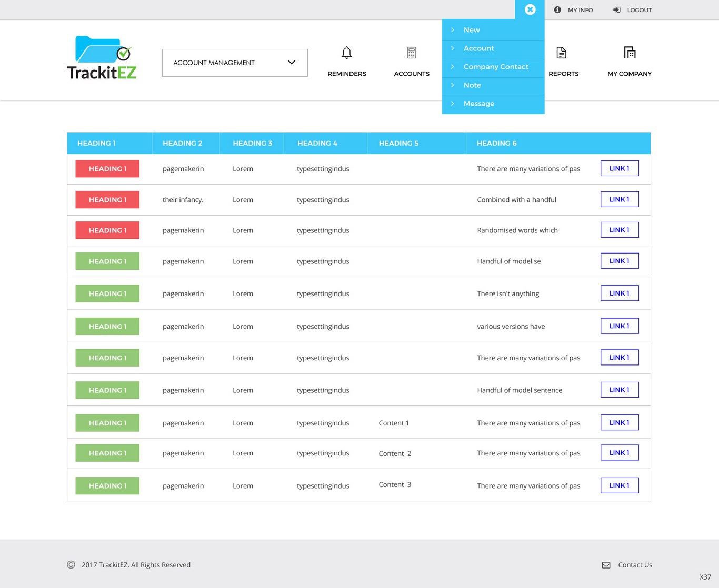Expand the Company Contact chevron
Image resolution: width=719 pixels, height=588 pixels.
453,67
